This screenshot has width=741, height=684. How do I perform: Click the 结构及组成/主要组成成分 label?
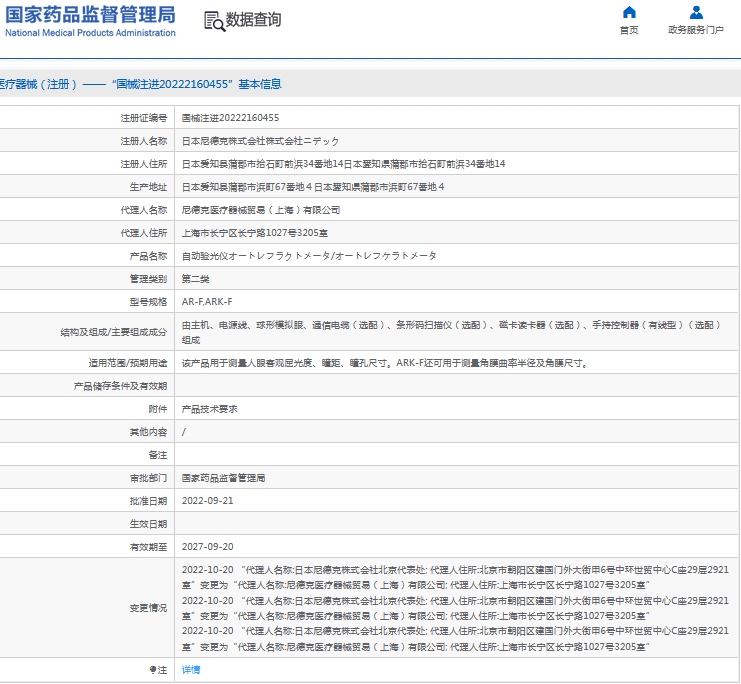click(113, 332)
